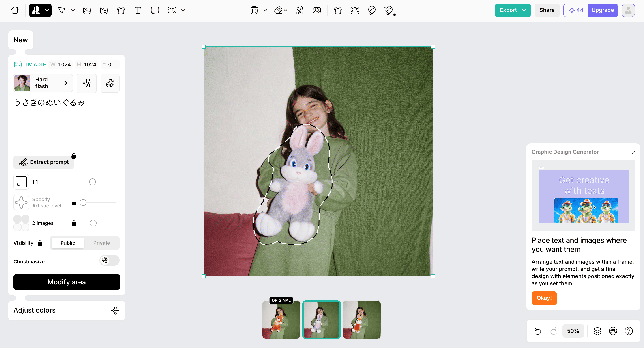Open the style settings sliders icon

pos(86,83)
